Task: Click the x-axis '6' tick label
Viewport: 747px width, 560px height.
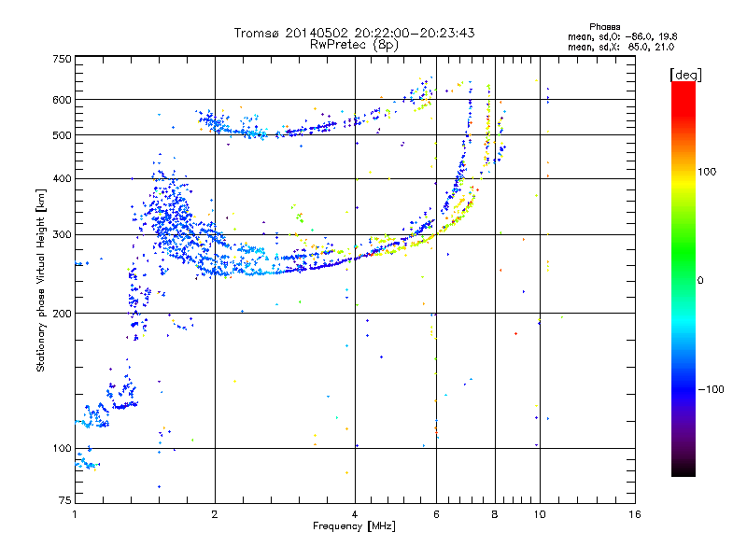Action: point(436,514)
